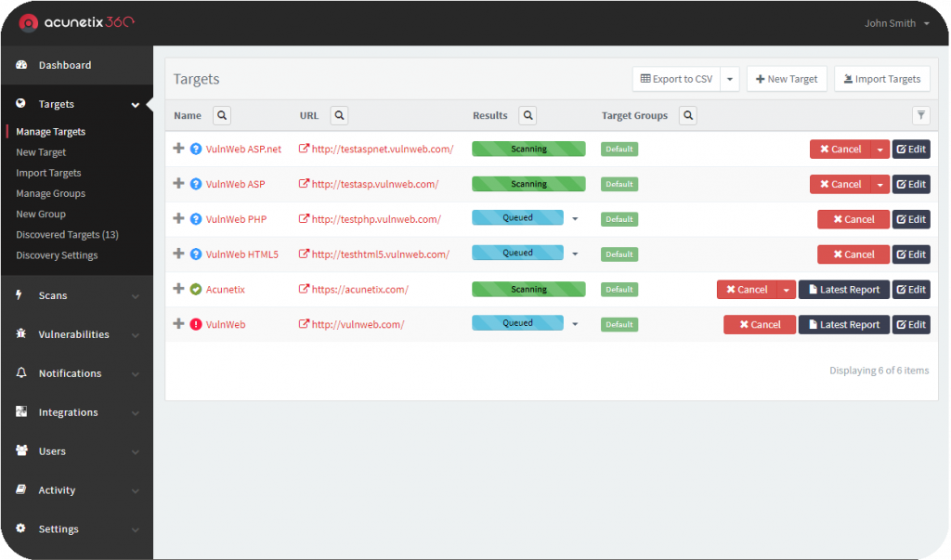
Task: Open Manage Groups submenu item
Action: [x=50, y=193]
